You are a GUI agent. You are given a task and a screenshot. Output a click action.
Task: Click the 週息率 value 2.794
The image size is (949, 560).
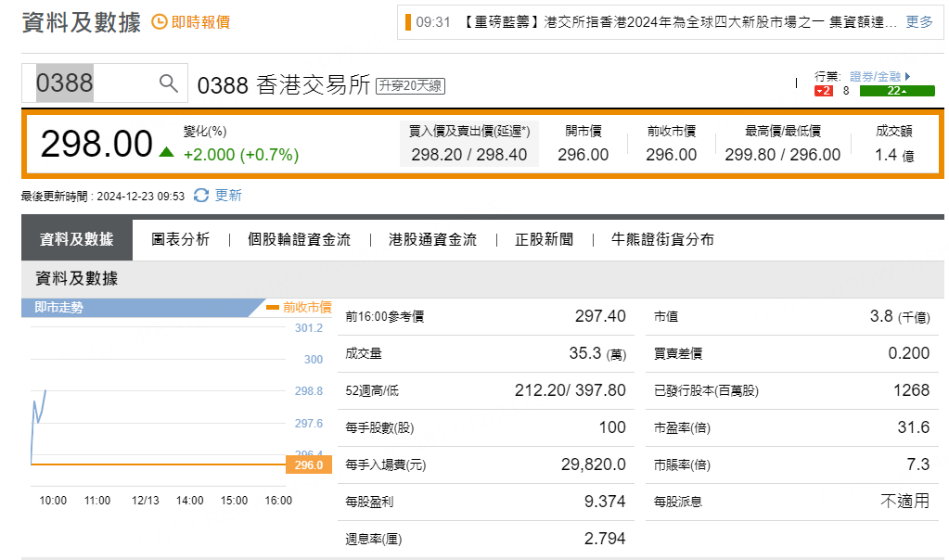(x=605, y=539)
